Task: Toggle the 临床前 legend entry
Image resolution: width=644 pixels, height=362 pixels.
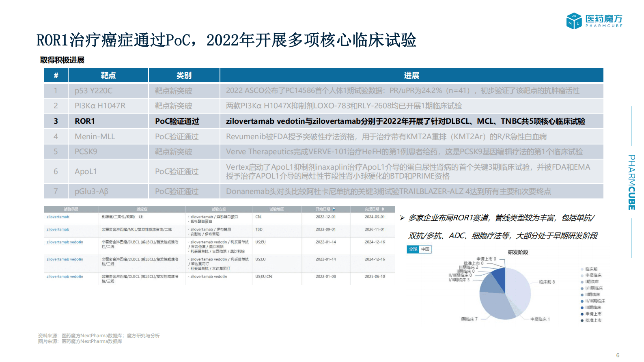Action: [589, 269]
